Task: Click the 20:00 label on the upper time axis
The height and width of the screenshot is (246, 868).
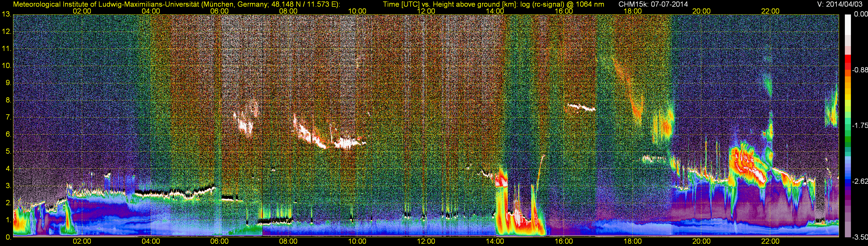Action: 702,11
